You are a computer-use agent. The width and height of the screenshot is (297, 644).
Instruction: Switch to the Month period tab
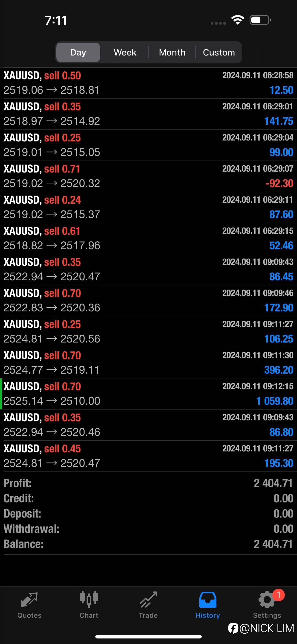[x=172, y=52]
